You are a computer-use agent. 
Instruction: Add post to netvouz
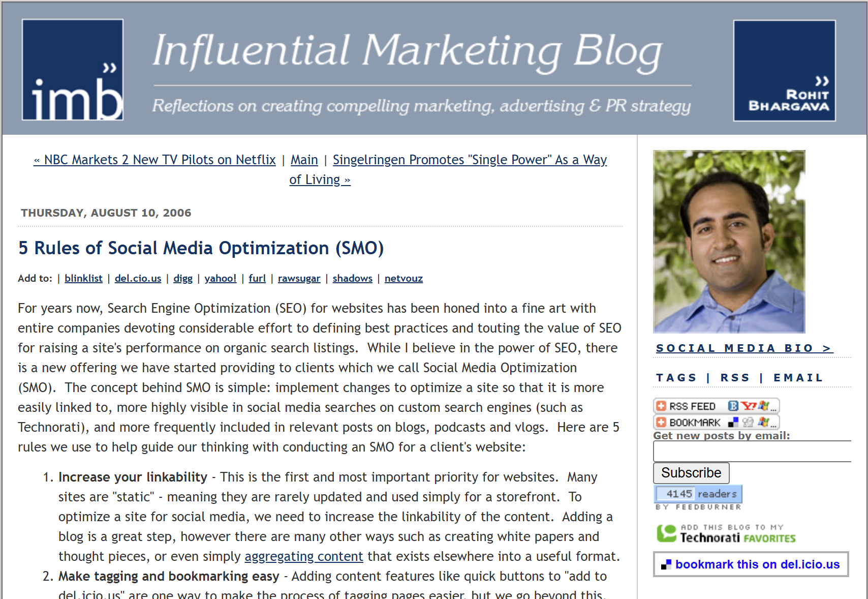coord(404,278)
